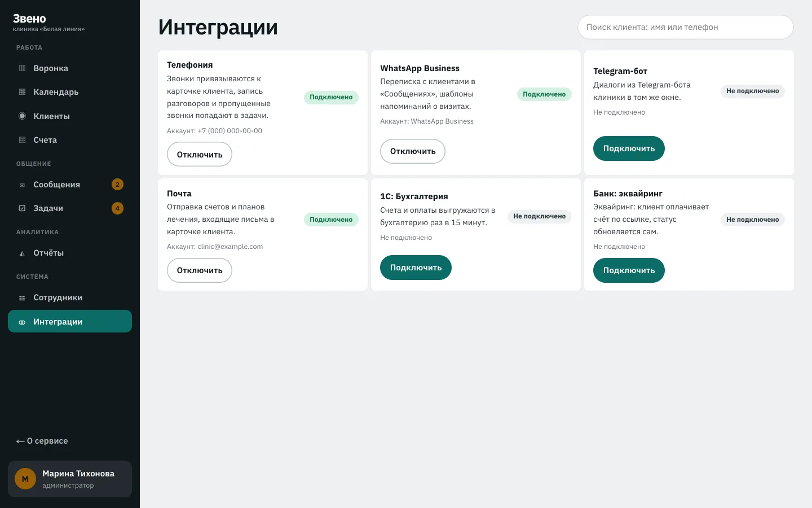Click the Звено logo title
The height and width of the screenshot is (508, 812).
click(x=29, y=19)
